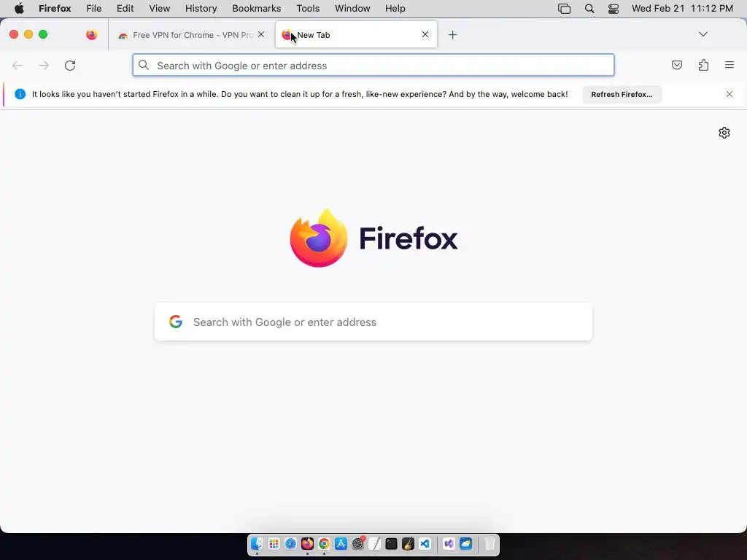
Task: Click the Google G logo in search box
Action: (176, 322)
